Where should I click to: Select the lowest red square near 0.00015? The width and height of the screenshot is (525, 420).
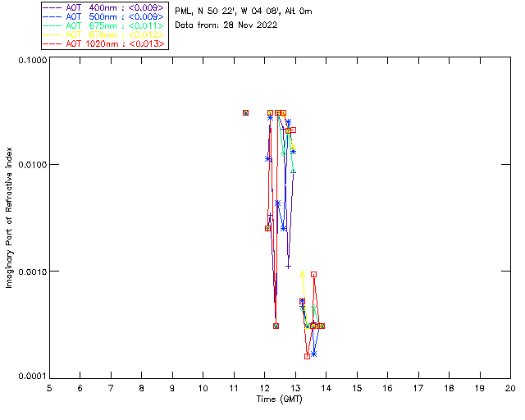pos(307,356)
